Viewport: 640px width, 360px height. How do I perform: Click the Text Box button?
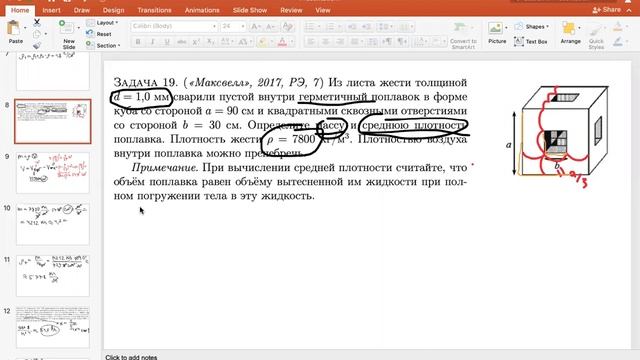[531, 42]
